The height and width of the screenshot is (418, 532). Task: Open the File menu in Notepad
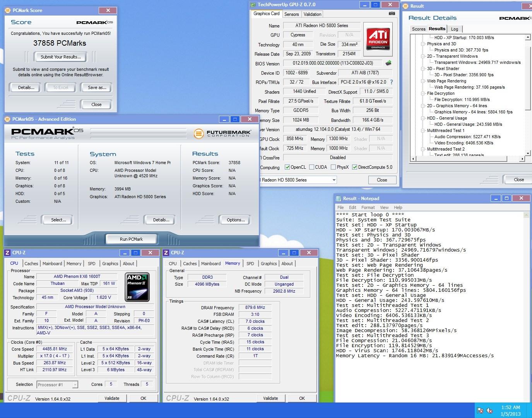click(340, 207)
